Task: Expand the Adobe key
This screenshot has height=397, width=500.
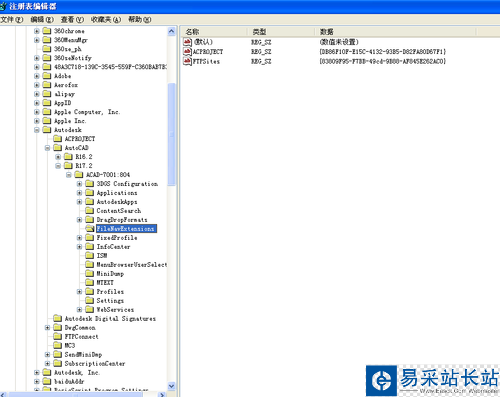Action: tap(37, 76)
